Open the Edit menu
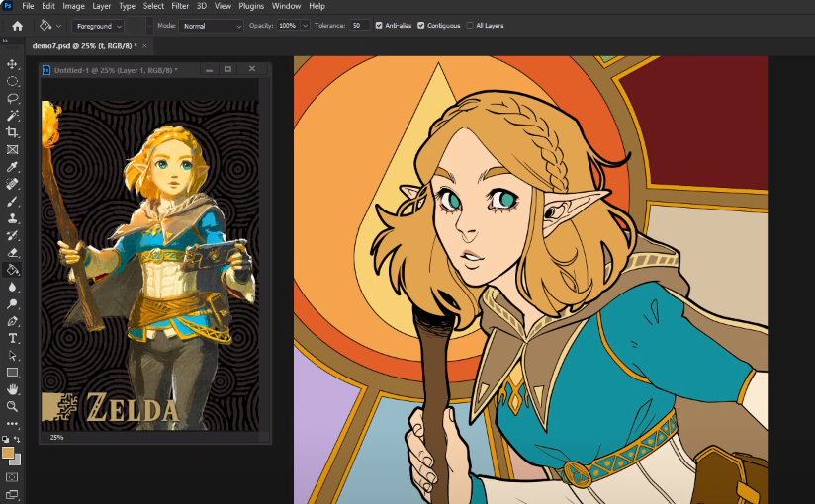 pyautogui.click(x=48, y=6)
